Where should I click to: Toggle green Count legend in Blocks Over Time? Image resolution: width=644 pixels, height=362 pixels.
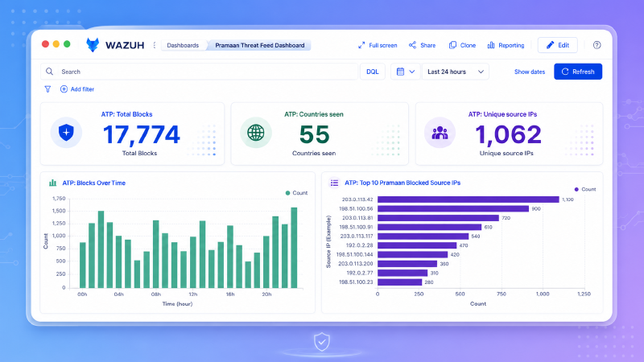tap(296, 193)
